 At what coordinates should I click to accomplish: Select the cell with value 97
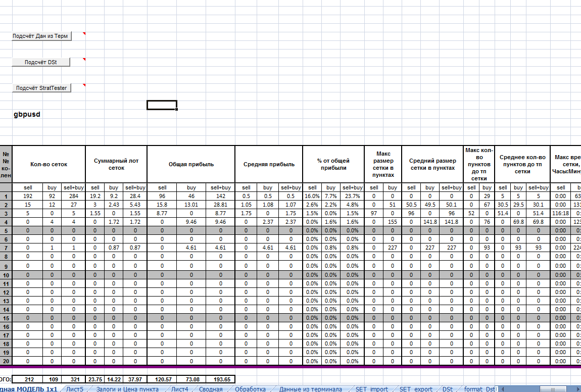[374, 213]
